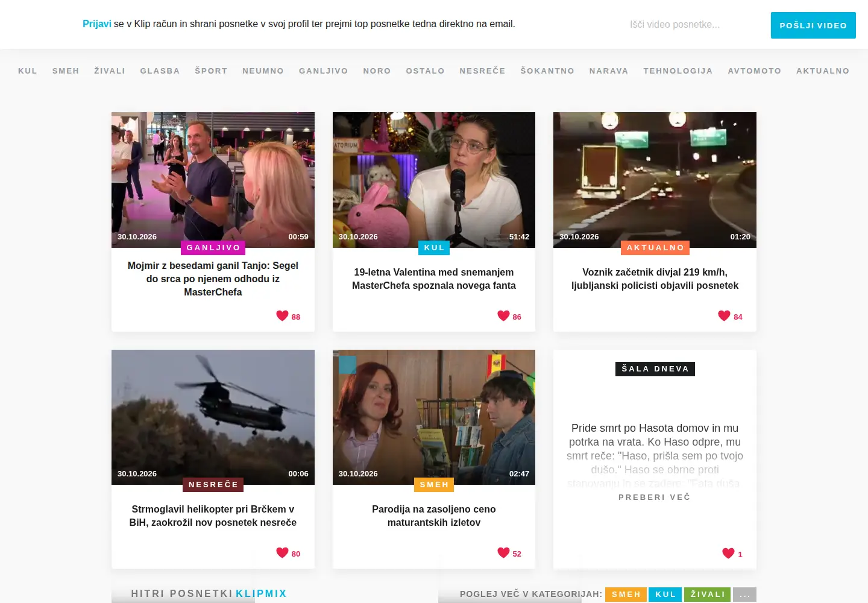Click the POŠLJI VIDEO button

[x=813, y=25]
